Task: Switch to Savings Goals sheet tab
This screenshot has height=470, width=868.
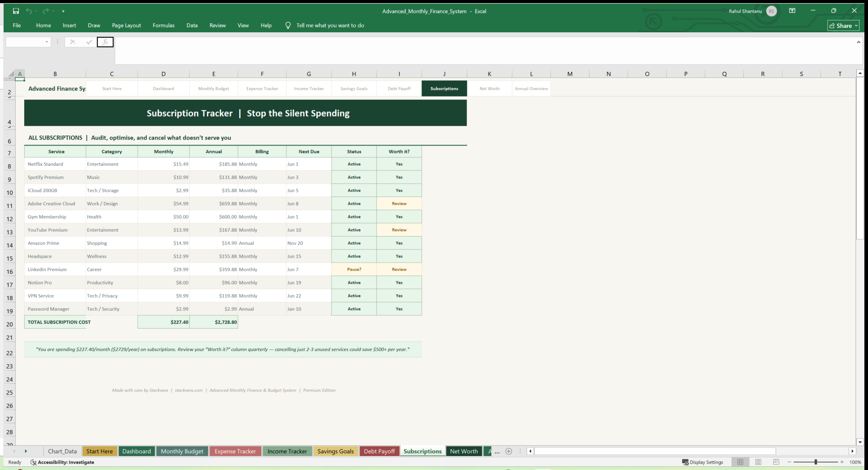Action: click(336, 451)
